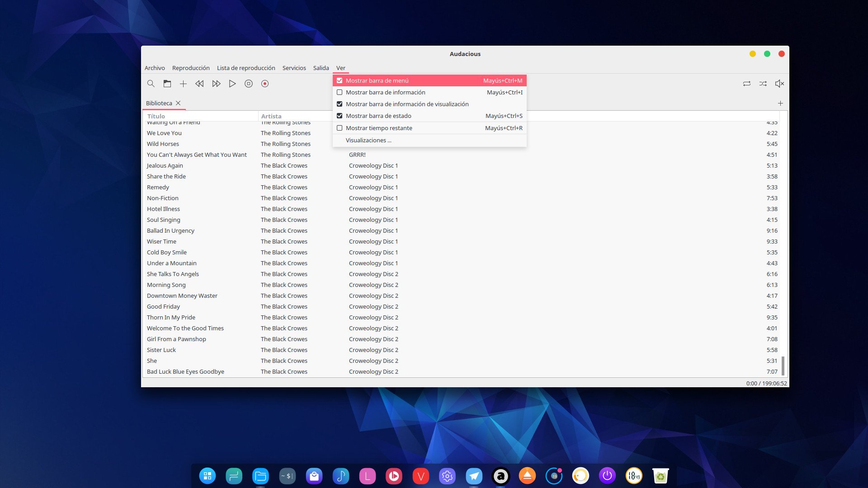Click the search library magnifier icon
Viewport: 868px width, 488px height.
click(x=151, y=84)
